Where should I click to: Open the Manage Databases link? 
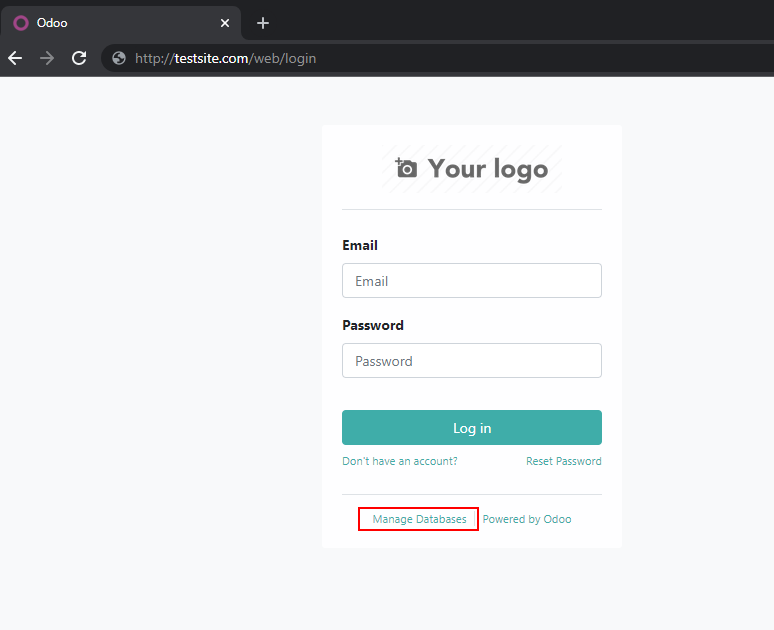(x=419, y=519)
